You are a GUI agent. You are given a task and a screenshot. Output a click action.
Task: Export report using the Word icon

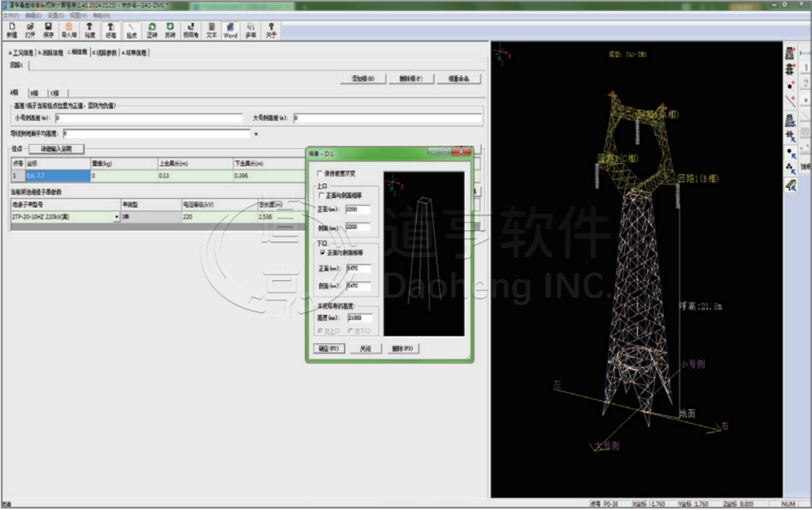pyautogui.click(x=231, y=30)
